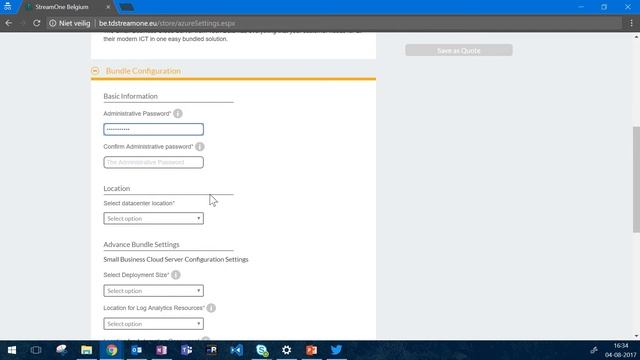Click the address bar URL
Screen dimensions: 640x360
click(167, 23)
